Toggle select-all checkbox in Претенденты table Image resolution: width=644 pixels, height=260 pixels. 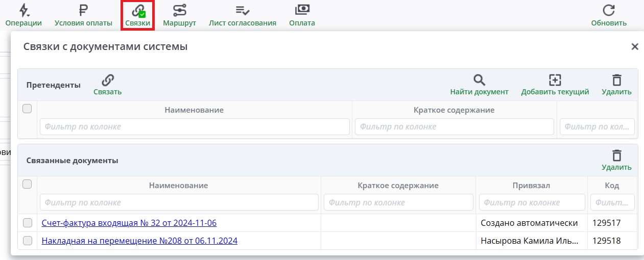pos(28,109)
